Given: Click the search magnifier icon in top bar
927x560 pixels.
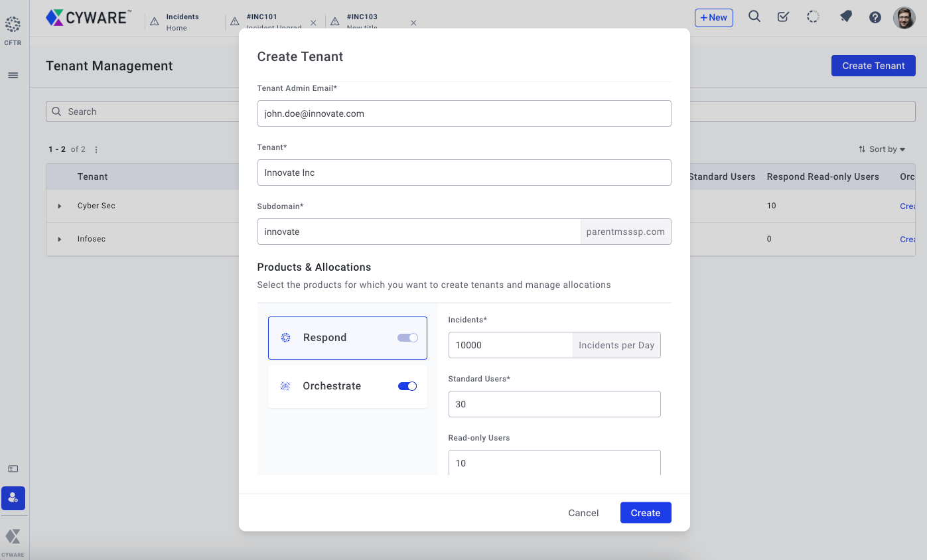Looking at the screenshot, I should (x=754, y=17).
